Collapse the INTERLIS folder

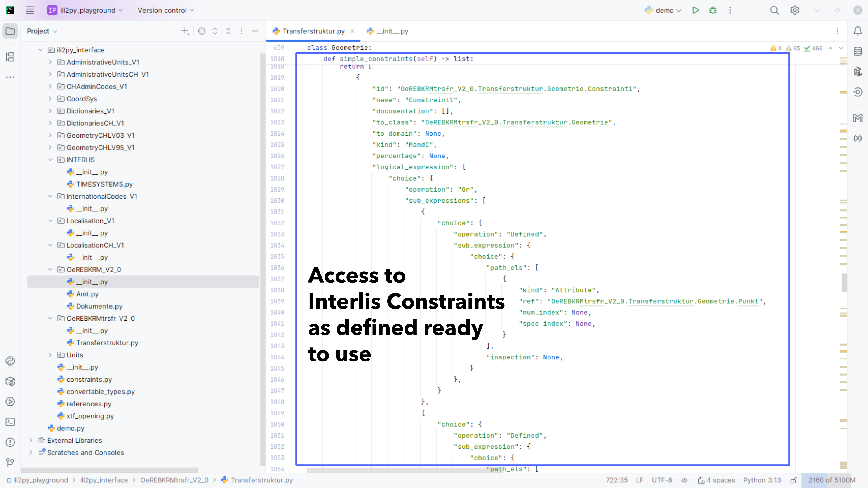pos(50,160)
